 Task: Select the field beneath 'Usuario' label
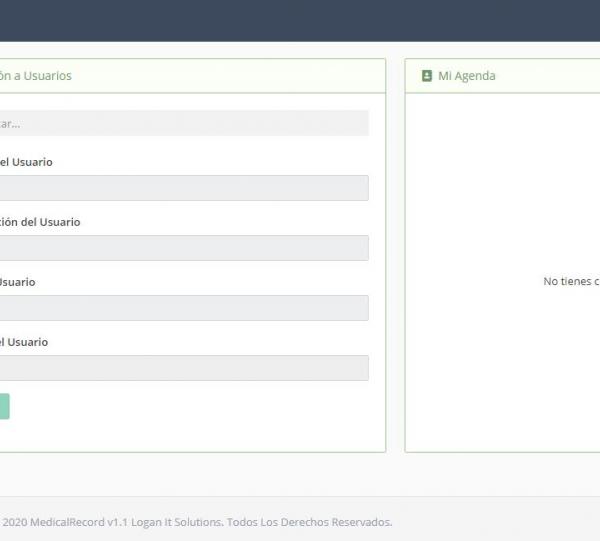184,308
